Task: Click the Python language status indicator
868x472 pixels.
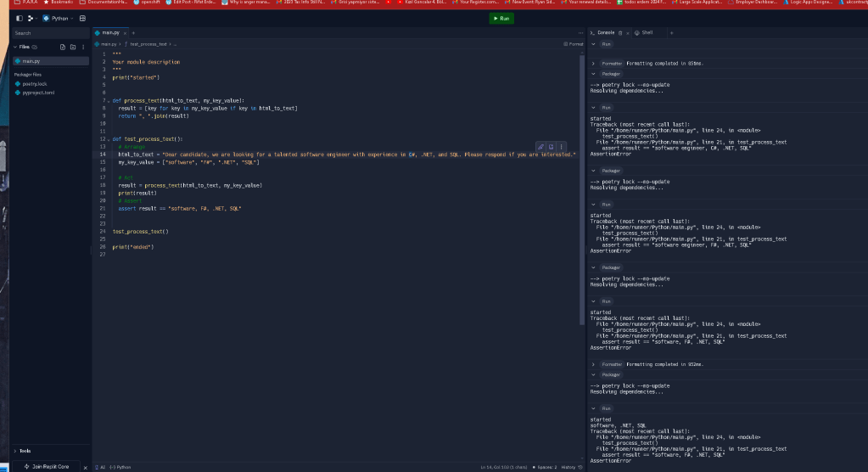Action: point(120,467)
